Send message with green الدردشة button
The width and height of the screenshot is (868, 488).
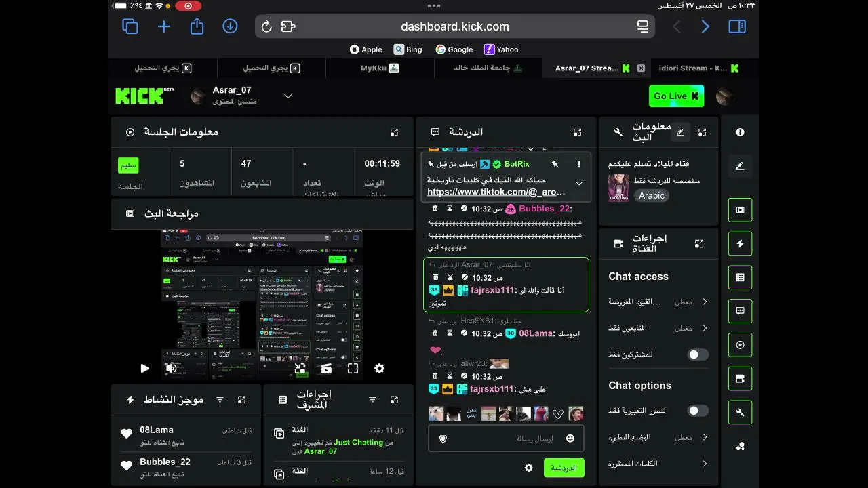click(564, 468)
